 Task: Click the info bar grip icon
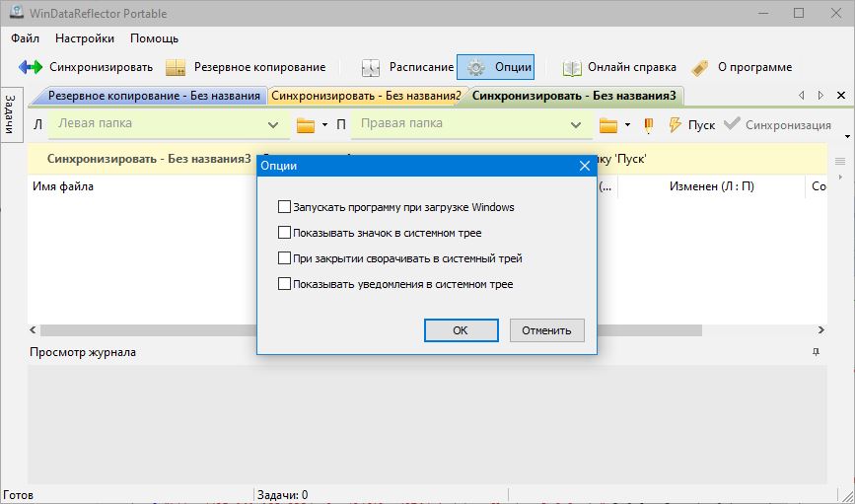click(x=840, y=161)
